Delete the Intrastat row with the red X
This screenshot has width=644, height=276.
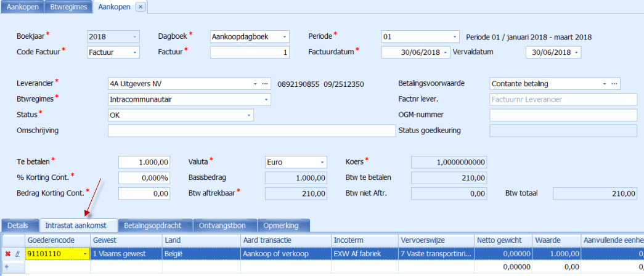[7, 253]
